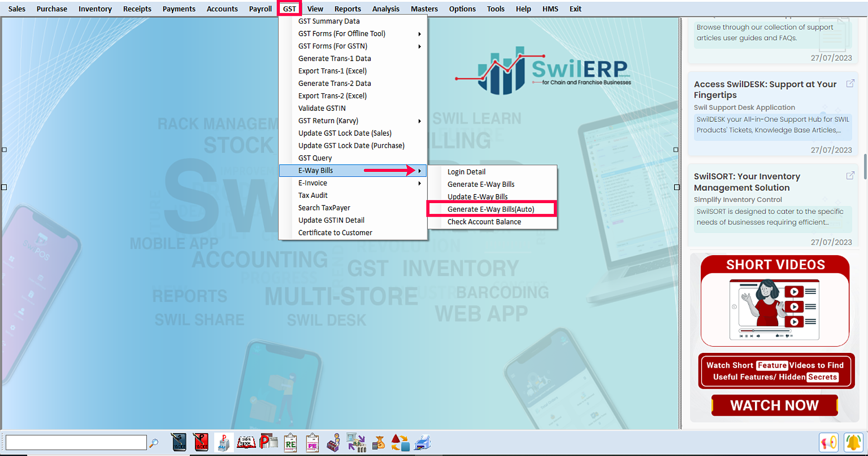Select Update GSTIN Detail
The width and height of the screenshot is (868, 456).
click(x=353, y=220)
